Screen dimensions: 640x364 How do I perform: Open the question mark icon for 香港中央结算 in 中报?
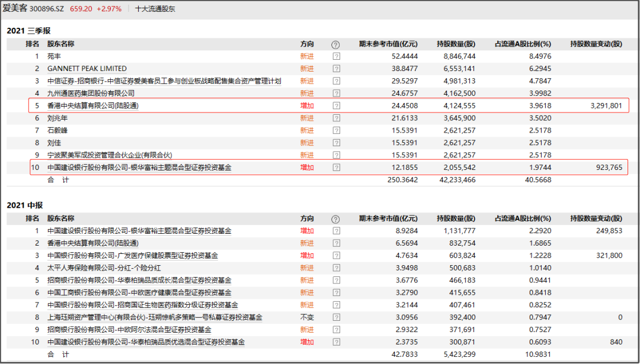click(x=337, y=243)
